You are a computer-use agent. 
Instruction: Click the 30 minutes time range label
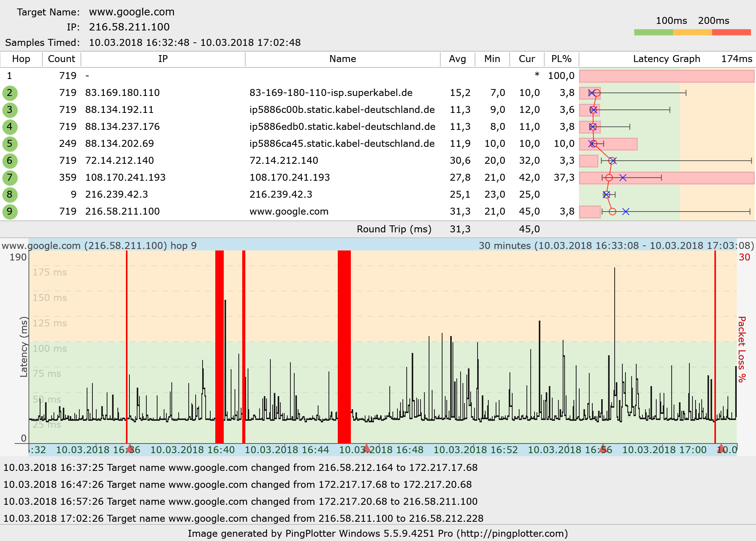(616, 246)
